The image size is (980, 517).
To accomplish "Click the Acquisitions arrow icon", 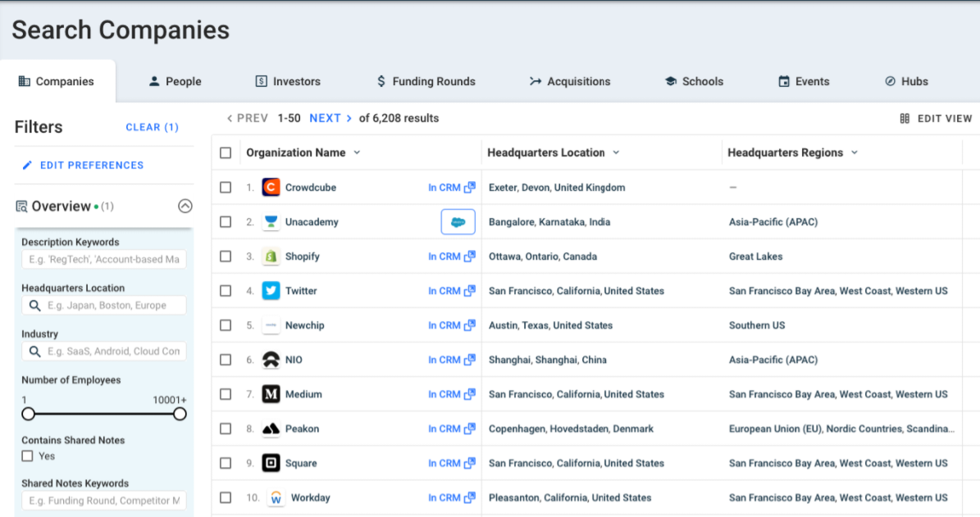I will [x=535, y=81].
